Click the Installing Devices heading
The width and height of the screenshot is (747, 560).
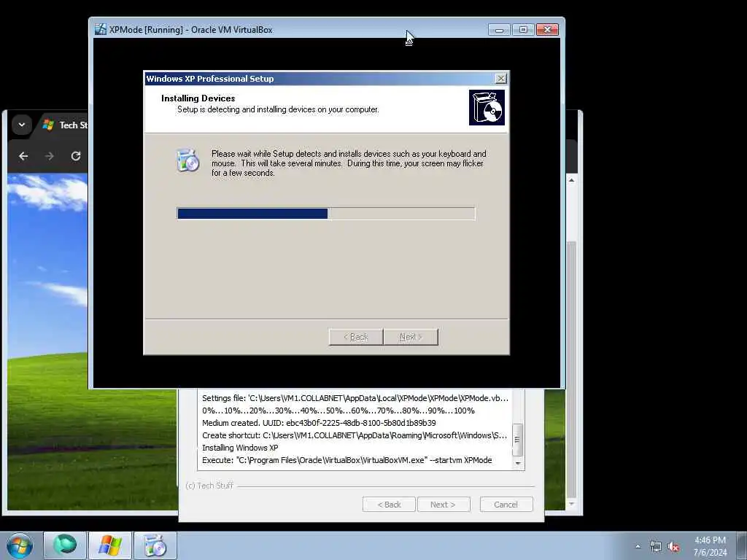coord(198,98)
